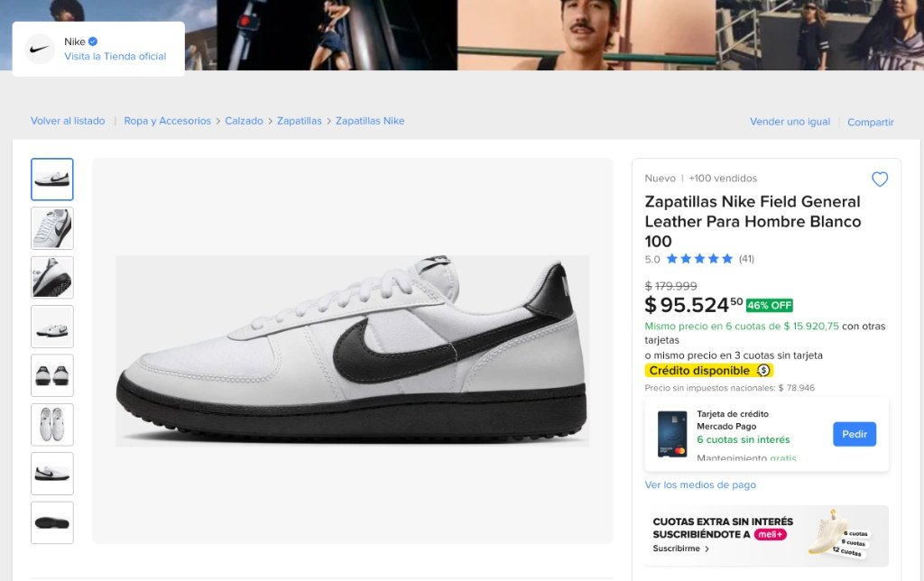Click the 46% OFF discount badge
Screen dimensions: 924x581
(x=769, y=305)
